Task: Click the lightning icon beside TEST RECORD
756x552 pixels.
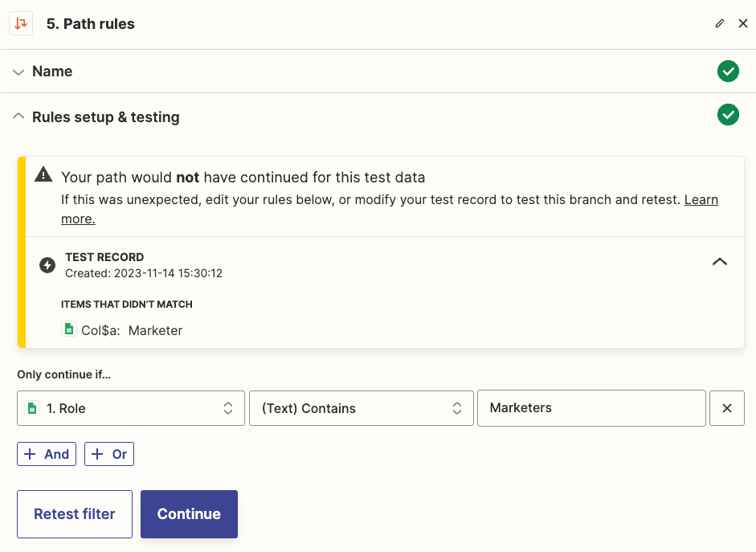Action: click(47, 264)
